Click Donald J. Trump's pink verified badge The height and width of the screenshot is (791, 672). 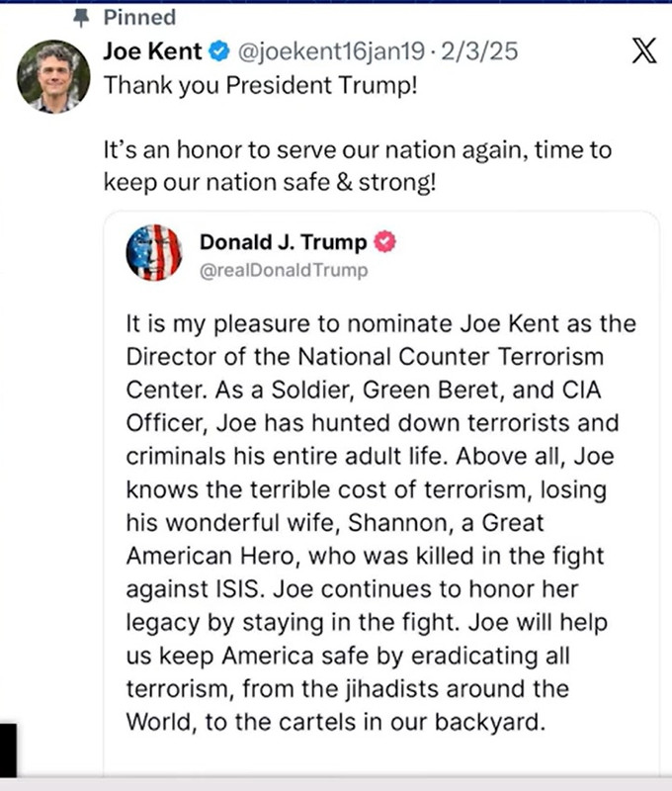[384, 241]
